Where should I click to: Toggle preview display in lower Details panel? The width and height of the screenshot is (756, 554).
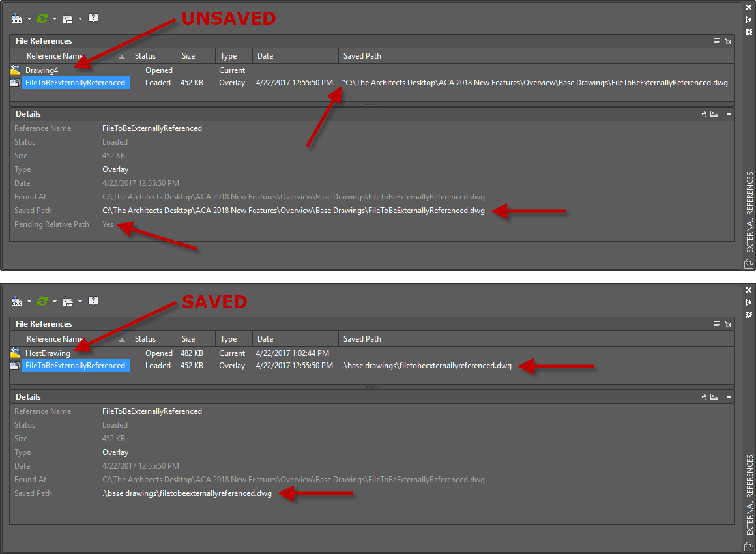tap(714, 396)
